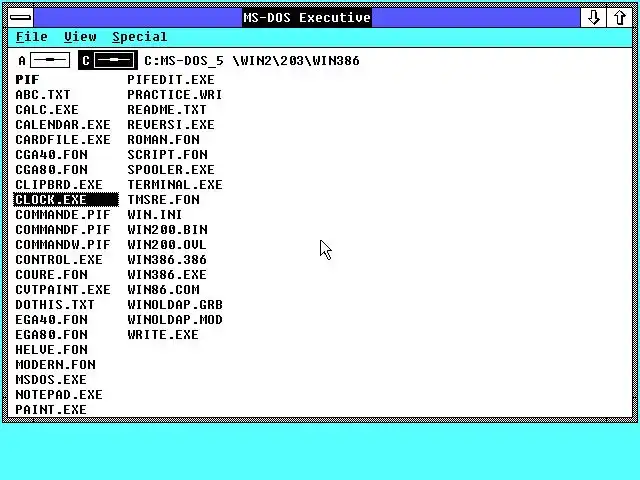This screenshot has height=480, width=640.
Task: Select WRITE.EXE
Action: [163, 335]
